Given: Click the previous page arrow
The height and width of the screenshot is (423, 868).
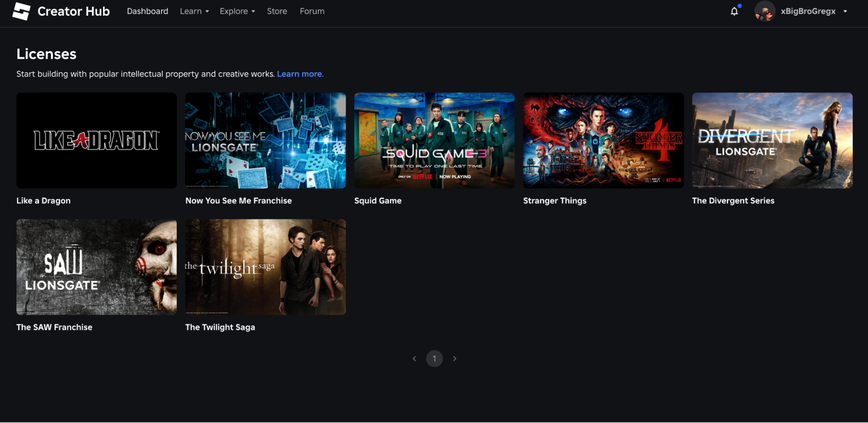Looking at the screenshot, I should tap(414, 358).
